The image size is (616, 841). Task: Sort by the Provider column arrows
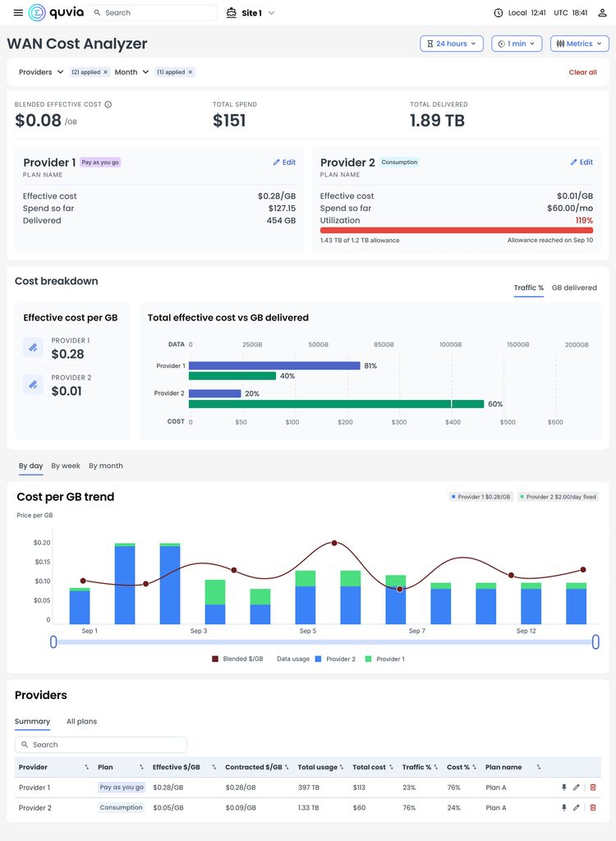(87, 768)
